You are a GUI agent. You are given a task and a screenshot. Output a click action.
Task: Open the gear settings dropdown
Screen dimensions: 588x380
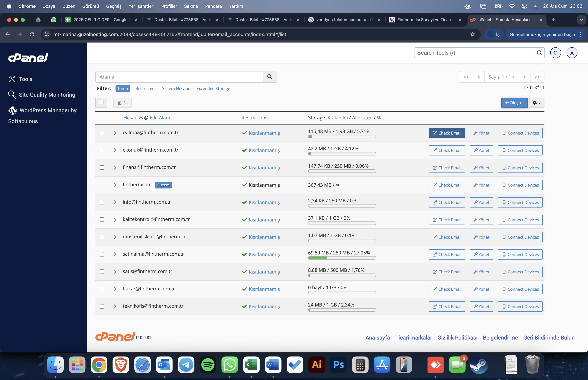pyautogui.click(x=537, y=103)
